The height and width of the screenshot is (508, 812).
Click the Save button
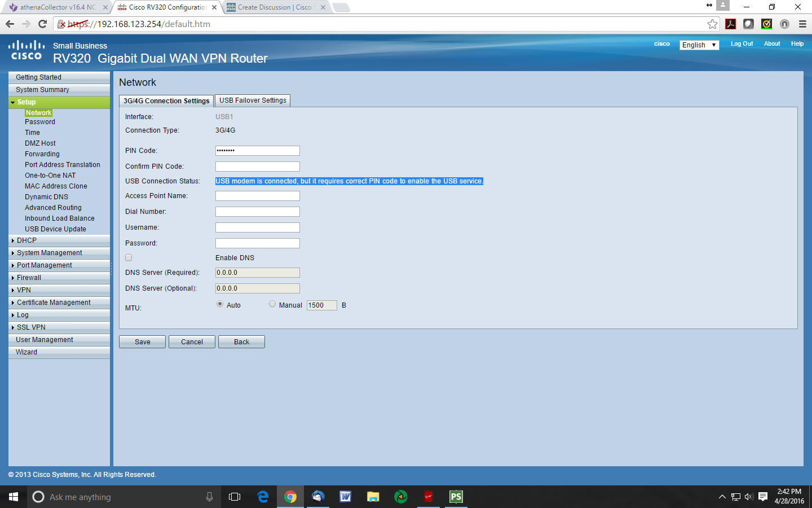(143, 342)
